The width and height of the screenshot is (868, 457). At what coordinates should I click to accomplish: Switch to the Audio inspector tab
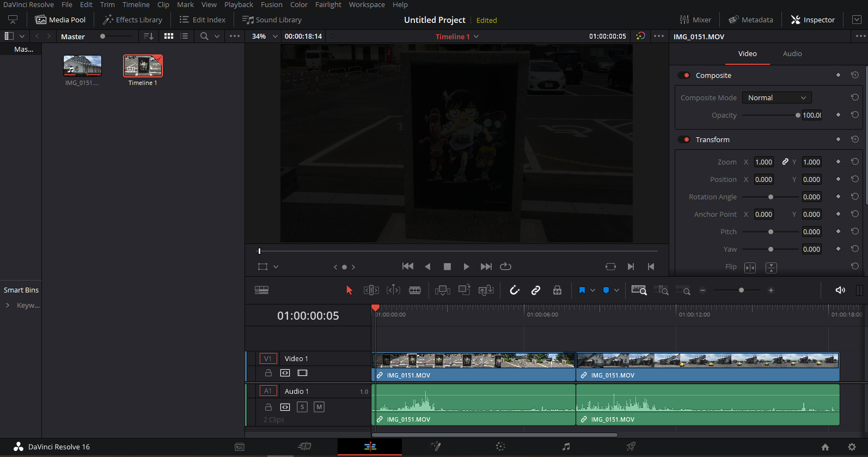[792, 53]
